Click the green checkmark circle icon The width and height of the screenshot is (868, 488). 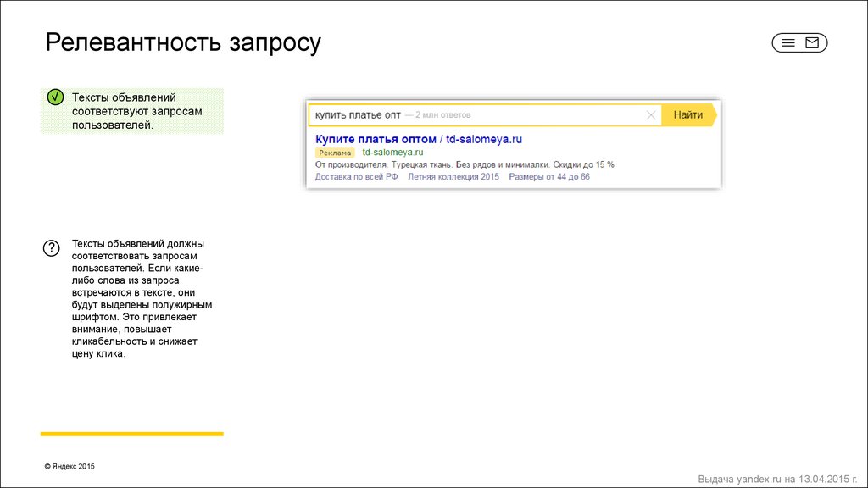tap(53, 97)
